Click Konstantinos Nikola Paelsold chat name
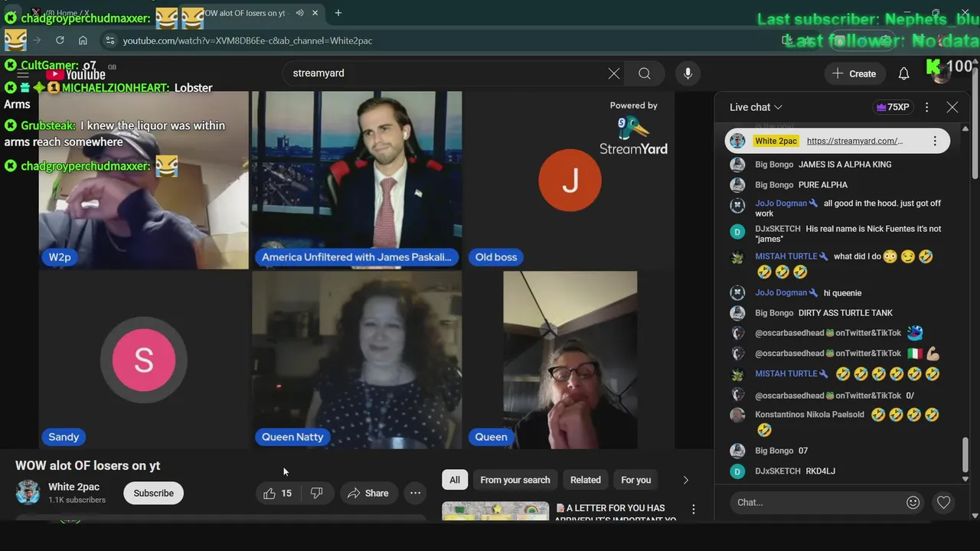This screenshot has height=551, width=980. click(809, 415)
